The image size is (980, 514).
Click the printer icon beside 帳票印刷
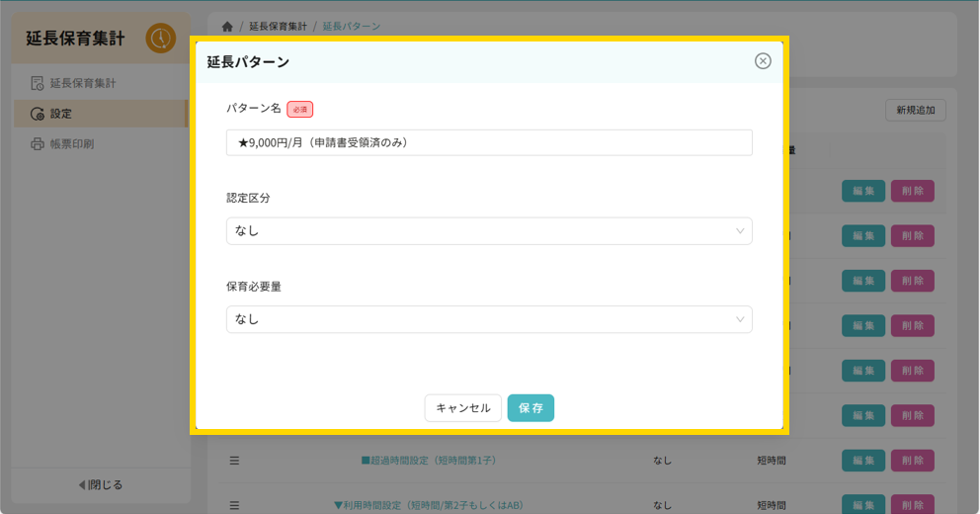click(38, 144)
